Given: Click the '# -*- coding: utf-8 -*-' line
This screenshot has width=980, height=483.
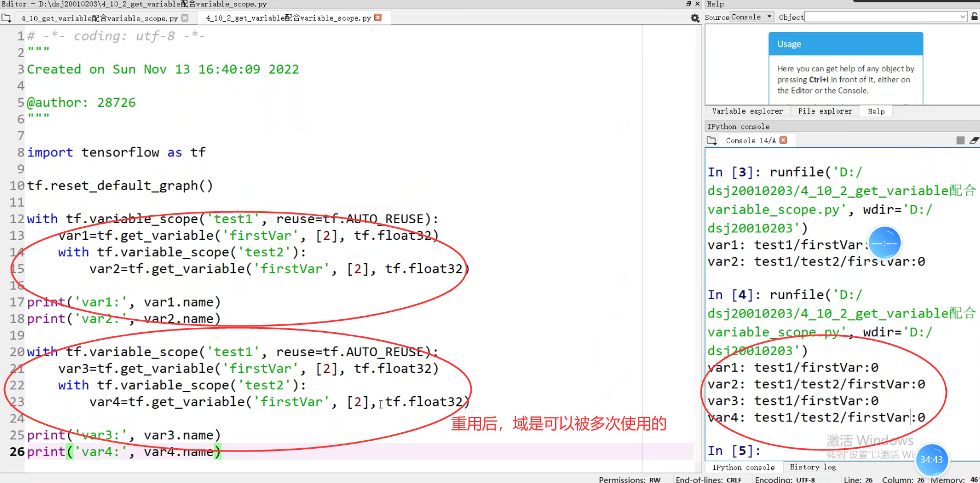Looking at the screenshot, I should click(116, 36).
